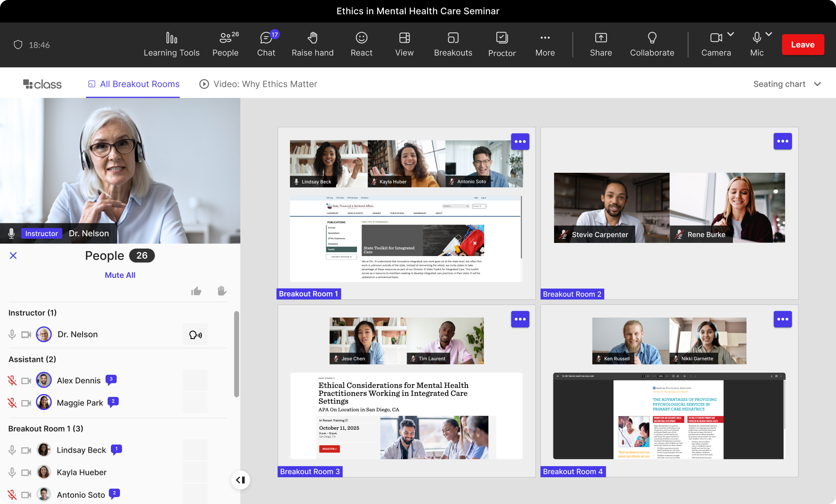Open the Chat panel icon

coord(266,38)
